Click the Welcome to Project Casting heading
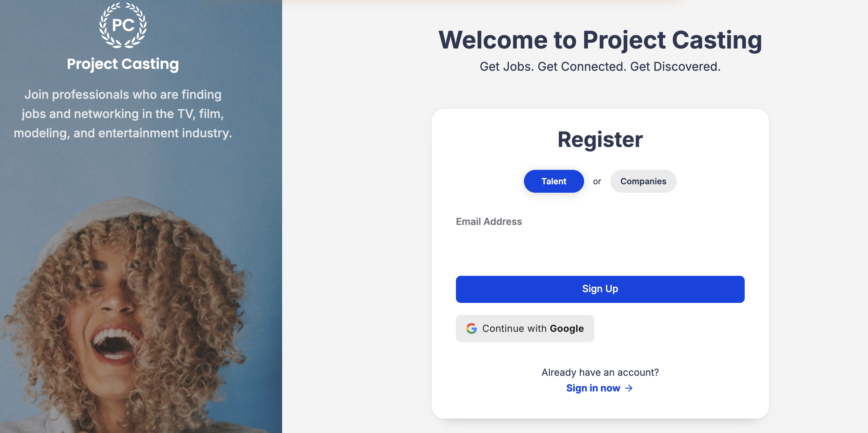 pos(600,40)
